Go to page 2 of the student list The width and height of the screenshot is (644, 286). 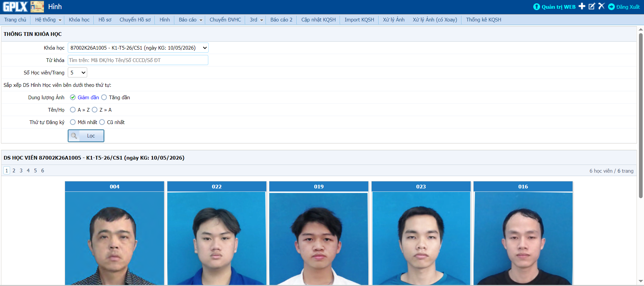(x=14, y=171)
